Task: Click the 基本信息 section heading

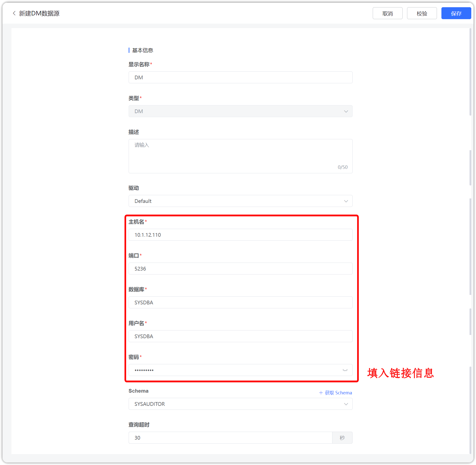Action: point(143,50)
